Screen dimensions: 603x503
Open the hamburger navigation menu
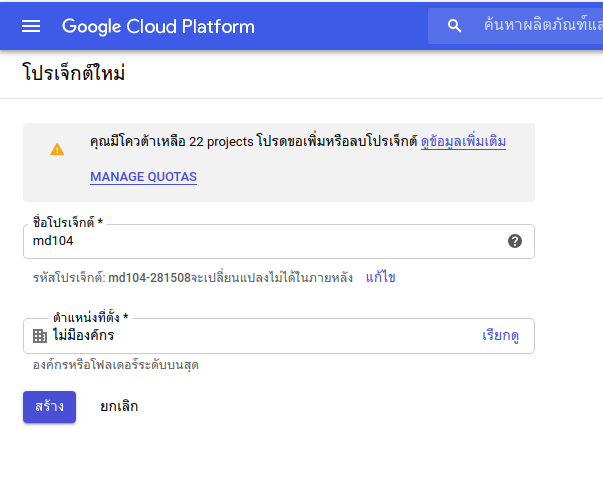click(31, 26)
